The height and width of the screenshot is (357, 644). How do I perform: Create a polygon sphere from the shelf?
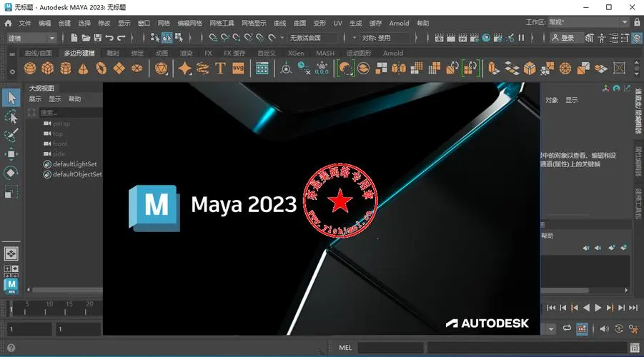coord(30,69)
